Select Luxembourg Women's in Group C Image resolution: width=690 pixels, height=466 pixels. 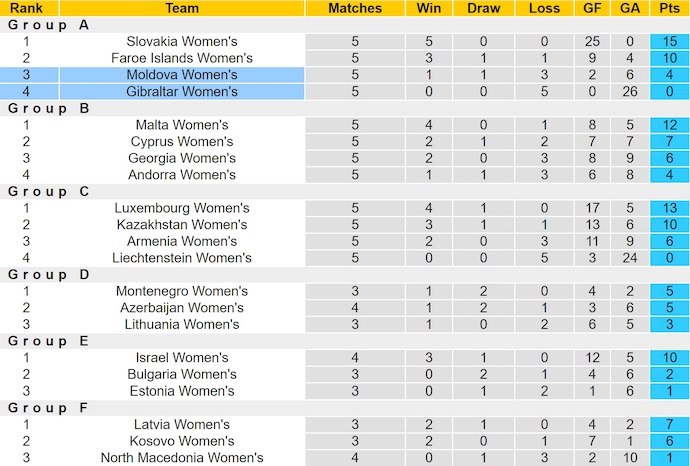tap(182, 208)
